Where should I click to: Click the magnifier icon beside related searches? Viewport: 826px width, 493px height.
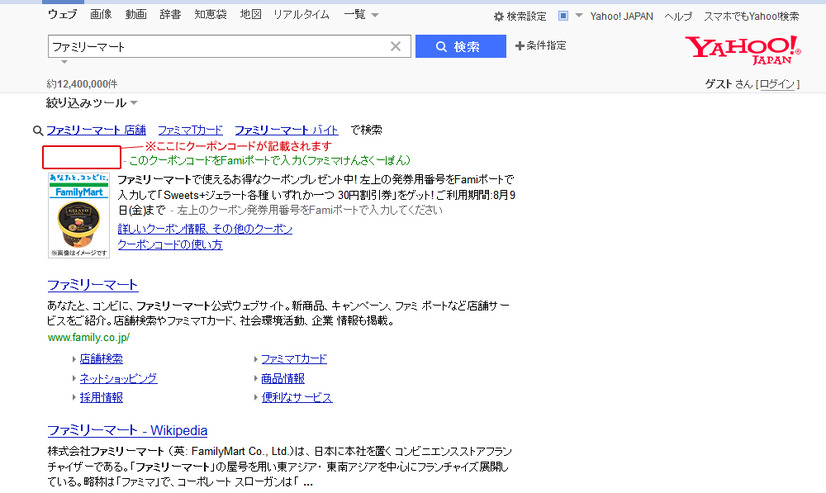click(38, 131)
